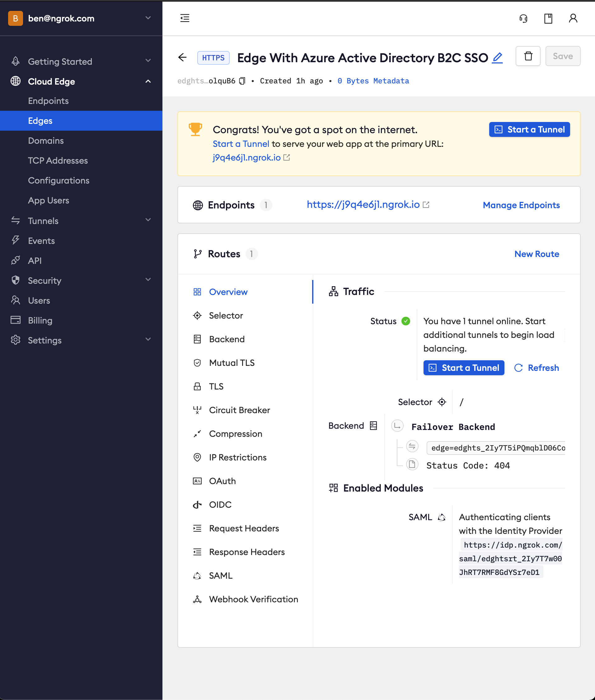Select the edge=edghts_2Iy7T5iPQmqblD06Co field
The height and width of the screenshot is (700, 595).
[x=496, y=448]
